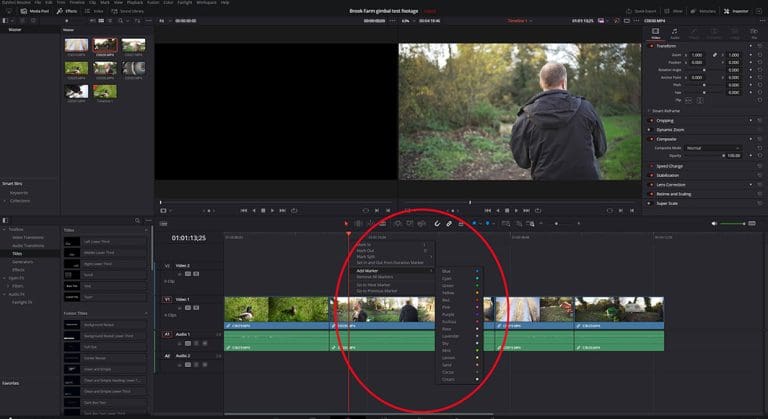This screenshot has height=419, width=768.
Task: Toggle the Speed Change enable switch
Action: [x=651, y=166]
